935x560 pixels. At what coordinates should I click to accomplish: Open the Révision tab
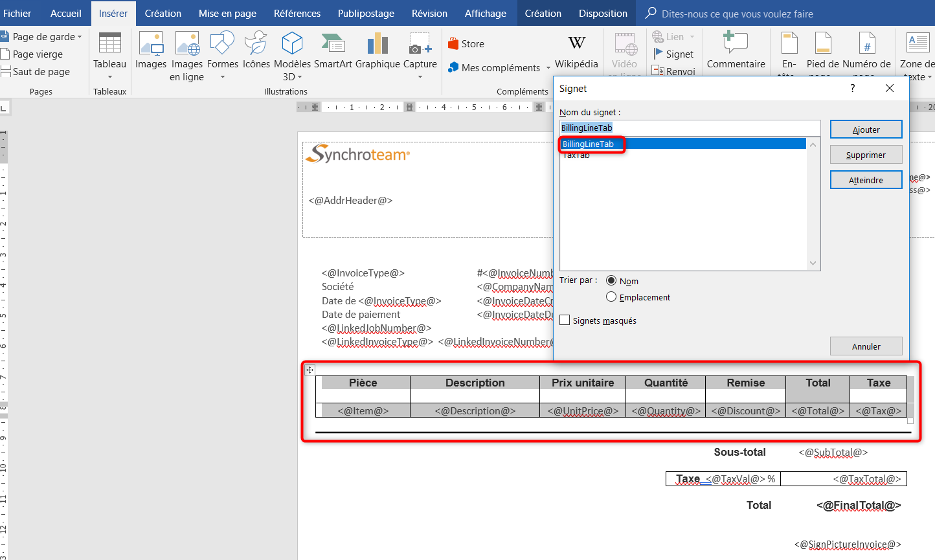[x=429, y=13]
